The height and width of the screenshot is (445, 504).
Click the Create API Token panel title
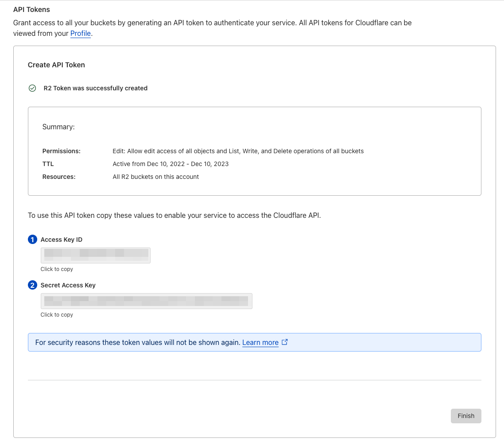point(56,65)
